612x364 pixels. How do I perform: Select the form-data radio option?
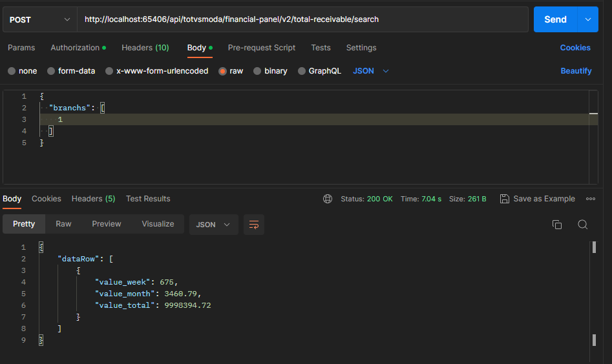(52, 71)
